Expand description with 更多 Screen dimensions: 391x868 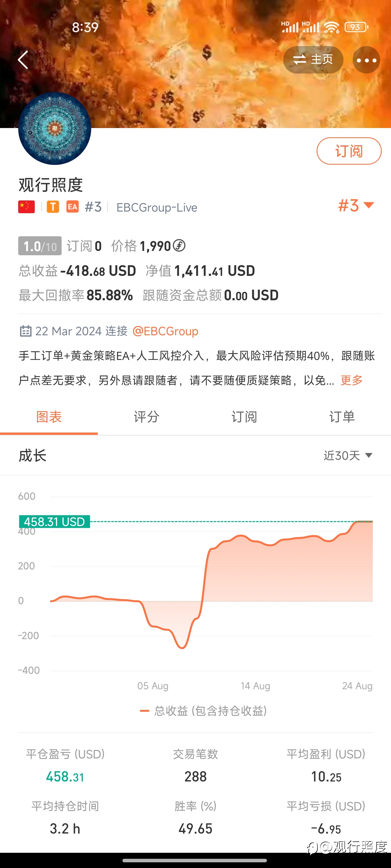click(352, 380)
